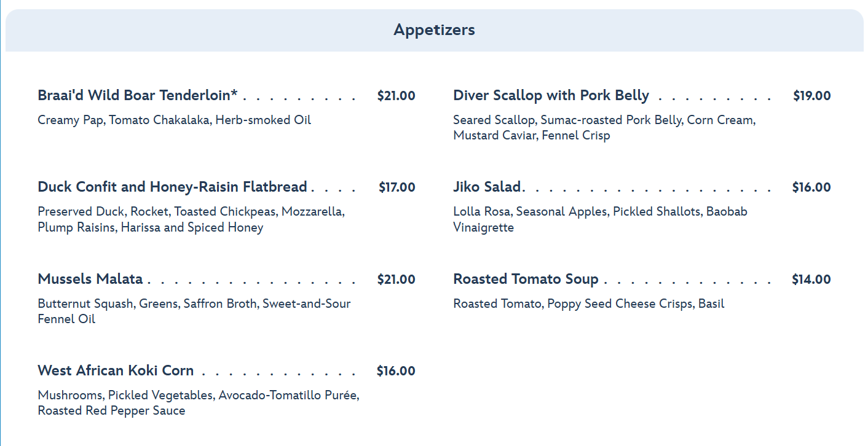
Task: Click the $14.00 price of Tomato Soup
Action: 811,280
